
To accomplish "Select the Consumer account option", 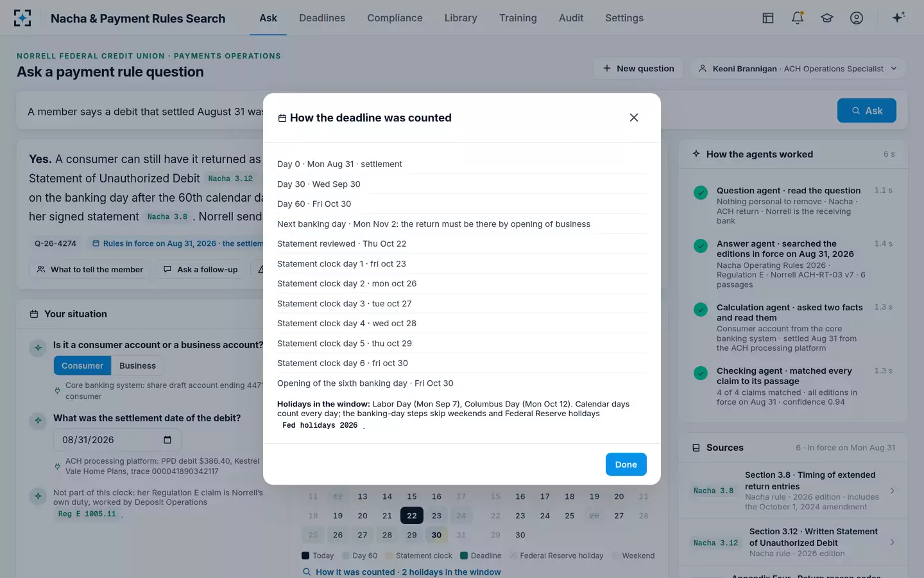I will click(x=82, y=365).
